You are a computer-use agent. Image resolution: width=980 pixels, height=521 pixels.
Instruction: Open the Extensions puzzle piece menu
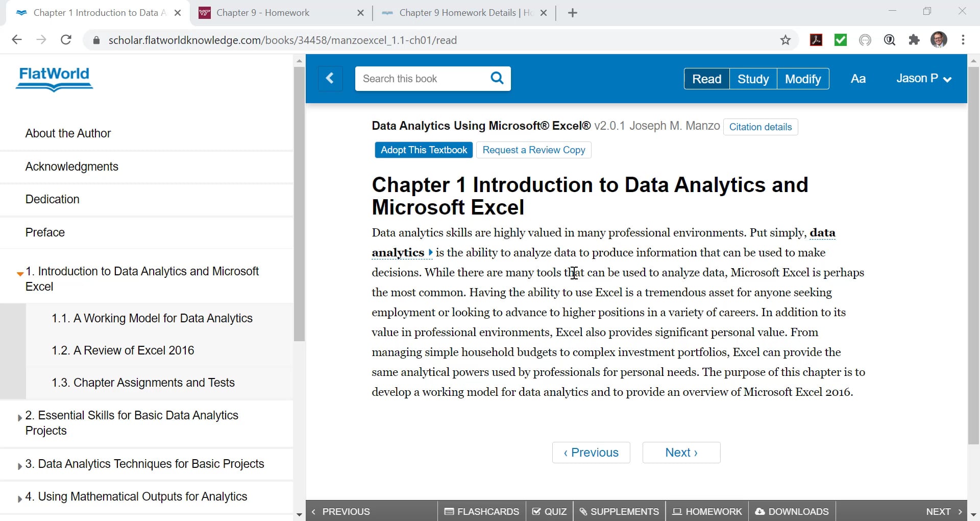(x=914, y=40)
